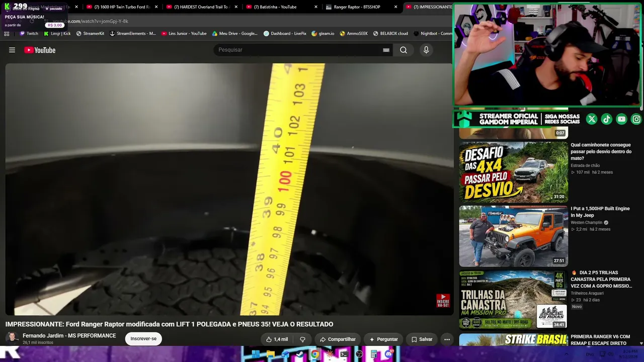Open the Perguntar ask button
The width and height of the screenshot is (644, 362).
click(x=383, y=339)
